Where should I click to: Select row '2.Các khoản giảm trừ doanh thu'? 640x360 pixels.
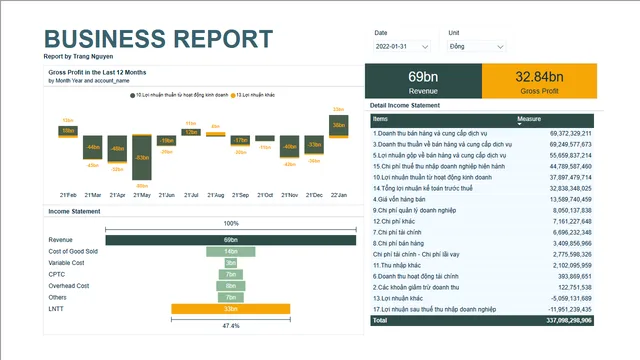482,288
